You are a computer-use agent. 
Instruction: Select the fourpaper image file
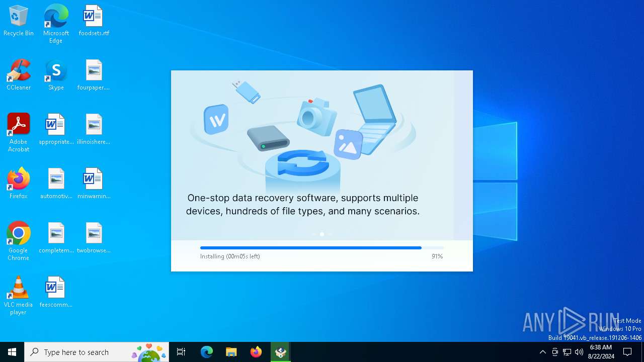click(x=94, y=75)
